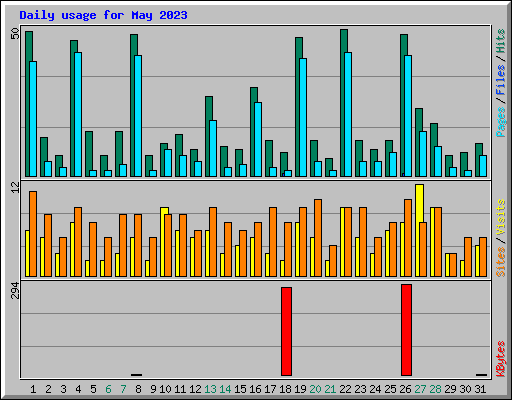Click the title "Daily usage for May 2023"
Viewport: 512px width, 400px height.
(103, 15)
